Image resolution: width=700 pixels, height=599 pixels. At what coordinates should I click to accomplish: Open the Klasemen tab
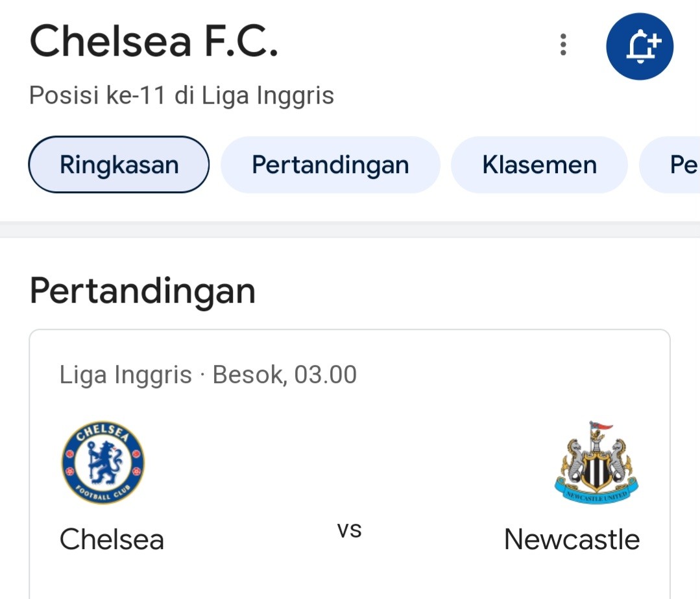click(x=539, y=165)
